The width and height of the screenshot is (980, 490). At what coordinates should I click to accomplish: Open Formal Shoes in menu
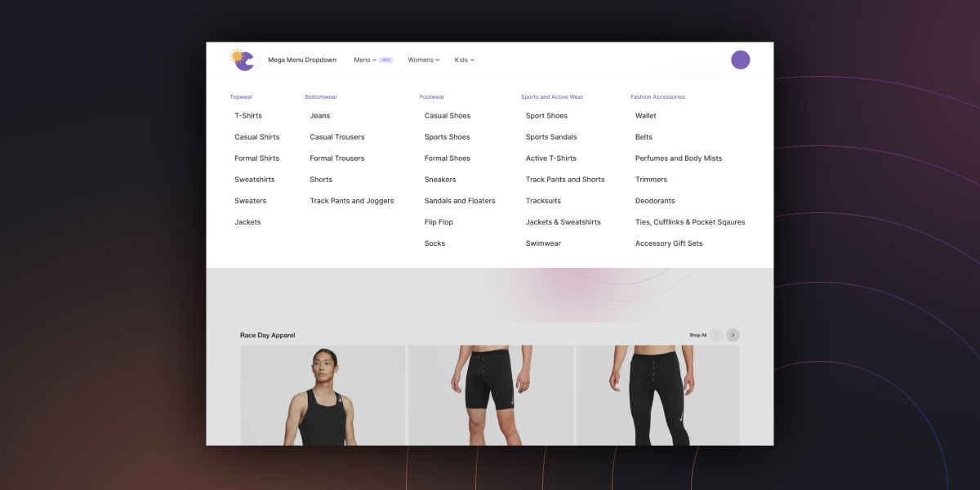coord(448,158)
